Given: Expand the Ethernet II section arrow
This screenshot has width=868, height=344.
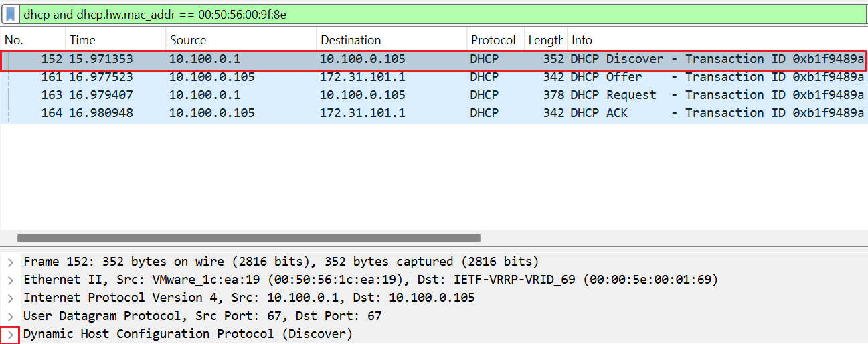Looking at the screenshot, I should point(10,280).
